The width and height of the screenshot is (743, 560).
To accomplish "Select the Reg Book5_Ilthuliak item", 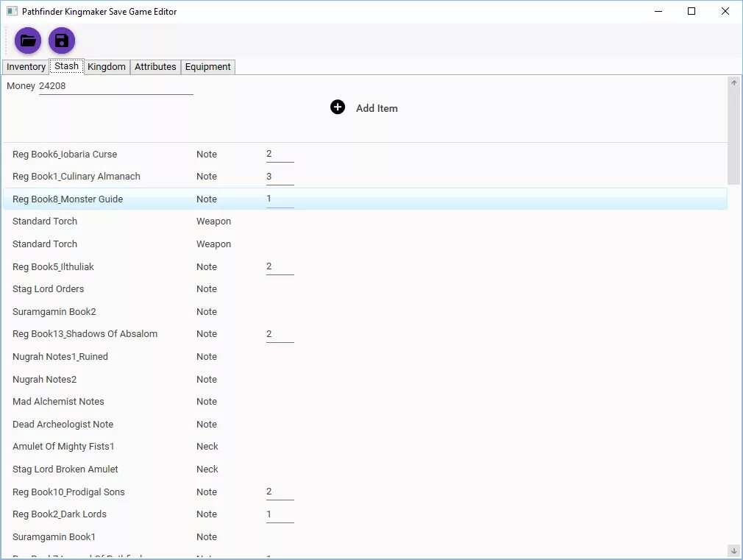I will point(365,267).
